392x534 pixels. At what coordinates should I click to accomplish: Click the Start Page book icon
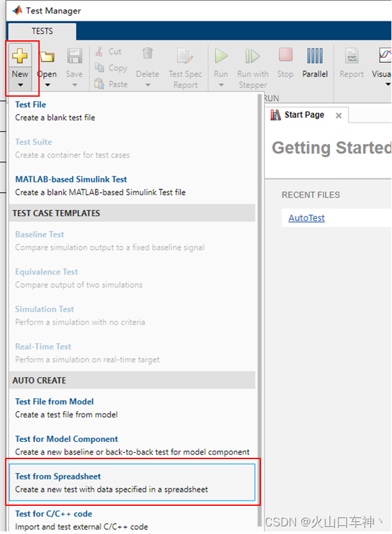pyautogui.click(x=276, y=115)
